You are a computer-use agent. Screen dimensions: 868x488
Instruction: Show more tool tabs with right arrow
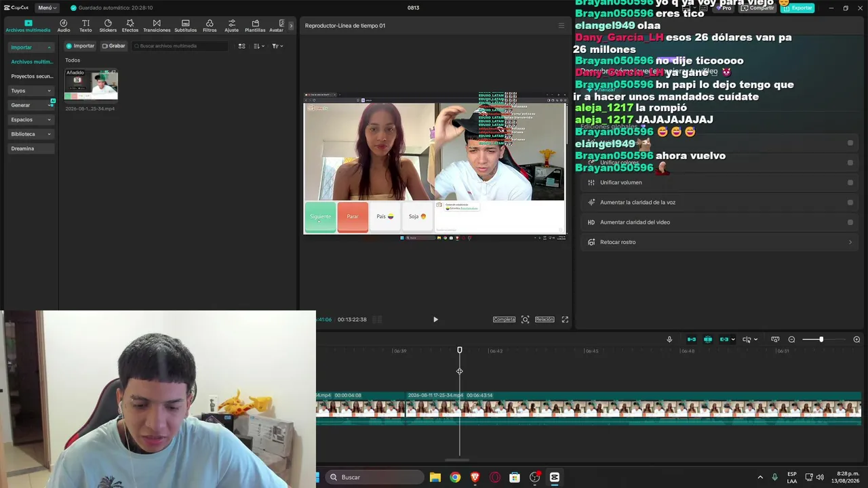coord(292,26)
